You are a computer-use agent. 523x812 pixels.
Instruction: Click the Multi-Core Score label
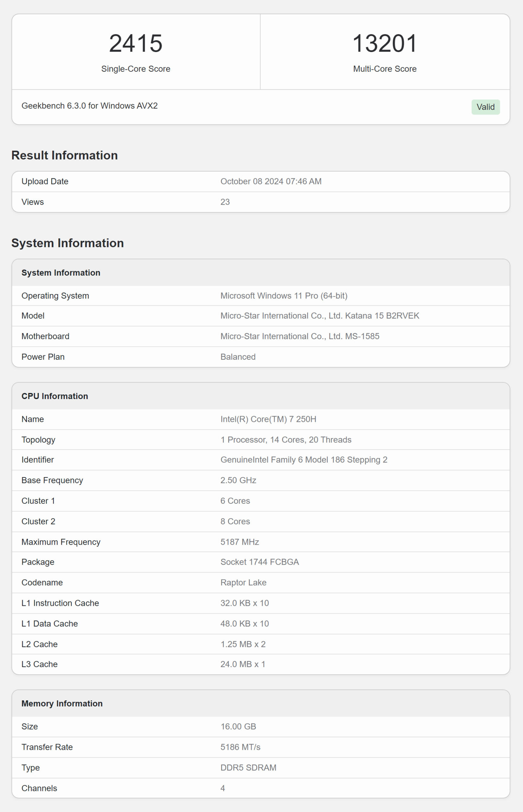click(x=384, y=69)
